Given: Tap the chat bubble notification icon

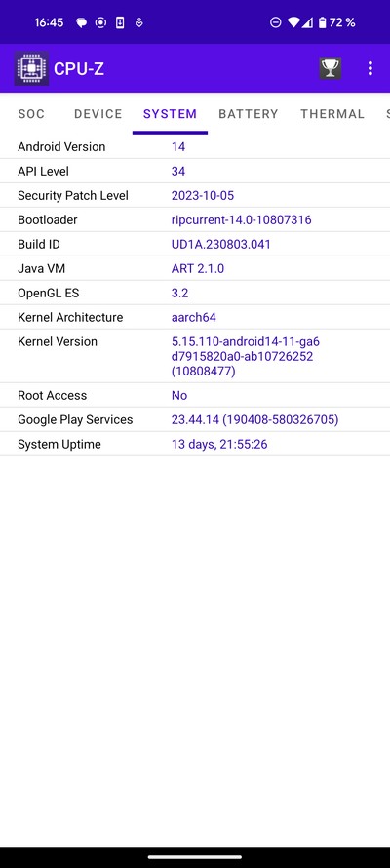Looking at the screenshot, I should (81, 23).
